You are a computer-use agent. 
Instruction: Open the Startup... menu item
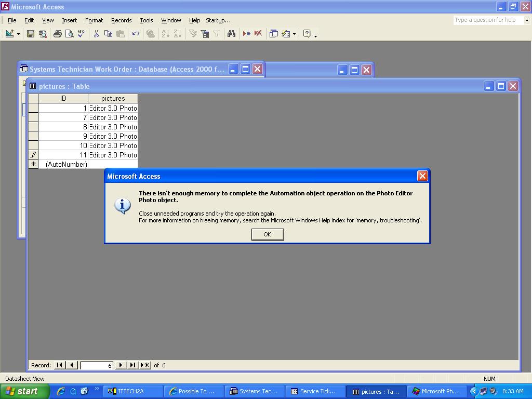[x=218, y=20]
